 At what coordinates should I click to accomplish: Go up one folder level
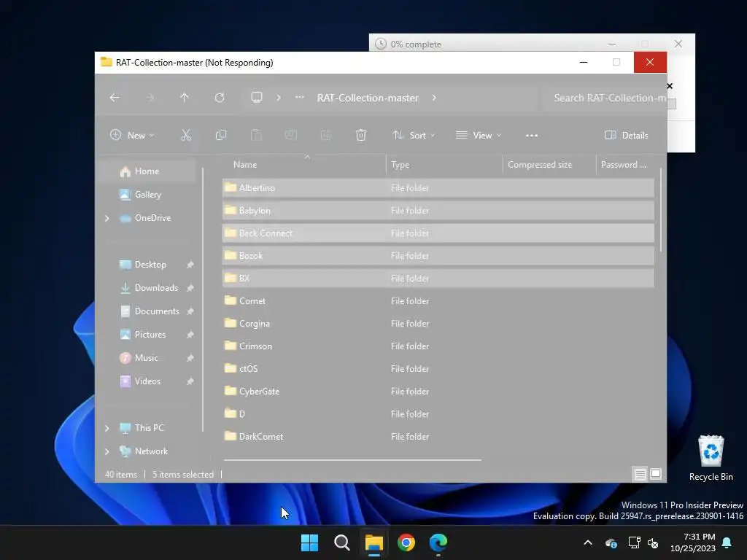click(x=185, y=98)
